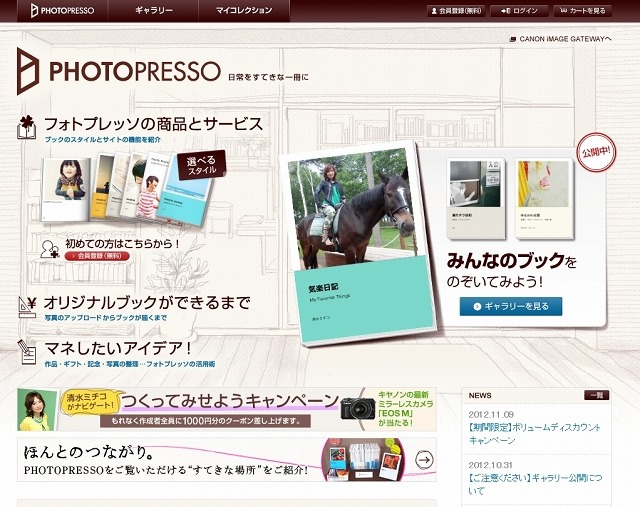Open the yellow photo book thumbnail
The width and height of the screenshot is (640, 507).
coord(544,199)
